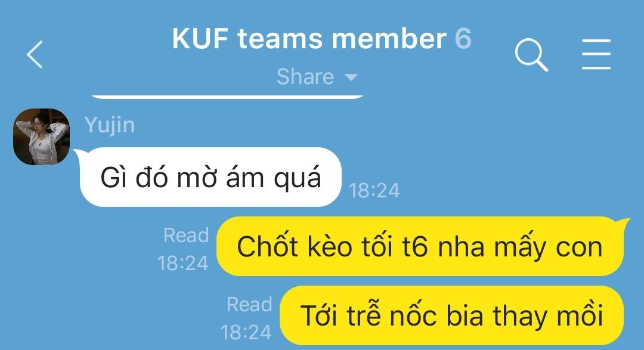
Task: Tap the 18:24 timestamp after Yujin's message
Action: coord(374,191)
